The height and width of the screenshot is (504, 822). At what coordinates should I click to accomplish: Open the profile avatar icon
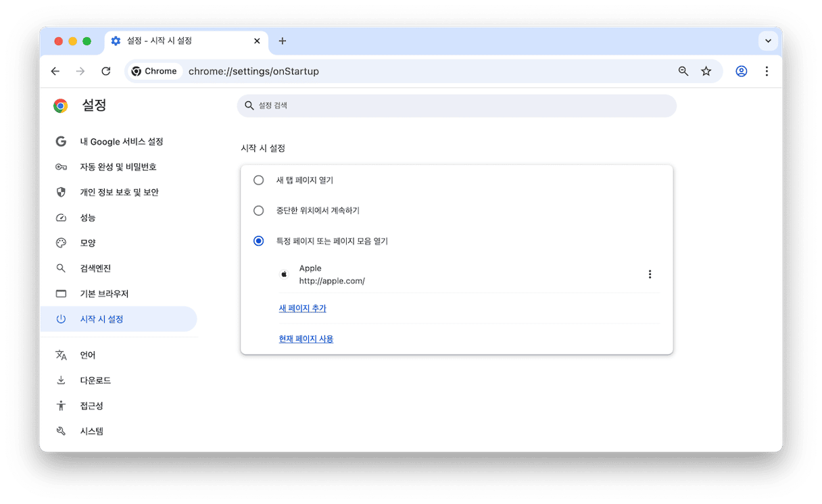tap(742, 71)
